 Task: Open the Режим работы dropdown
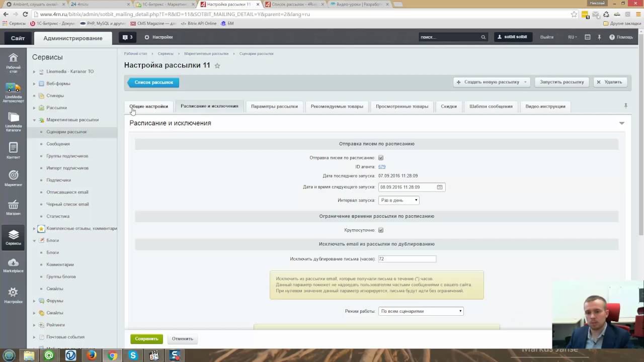[421, 311]
